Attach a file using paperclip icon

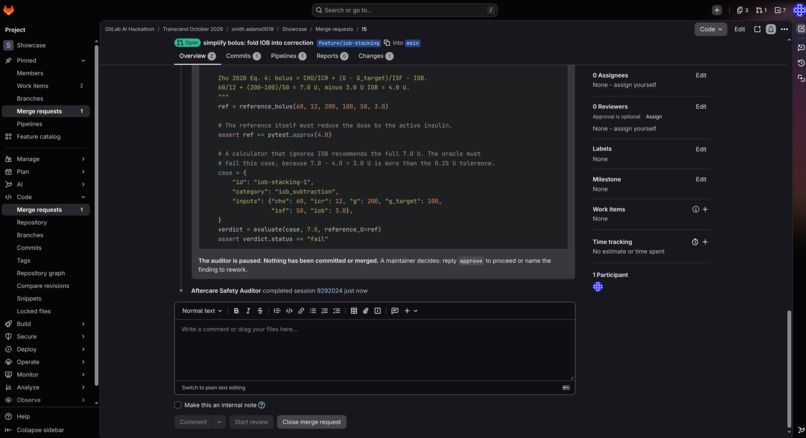pos(365,311)
